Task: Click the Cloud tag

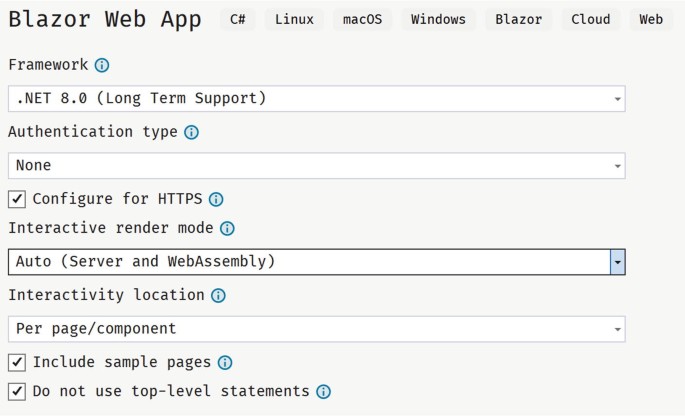Action: [x=591, y=19]
